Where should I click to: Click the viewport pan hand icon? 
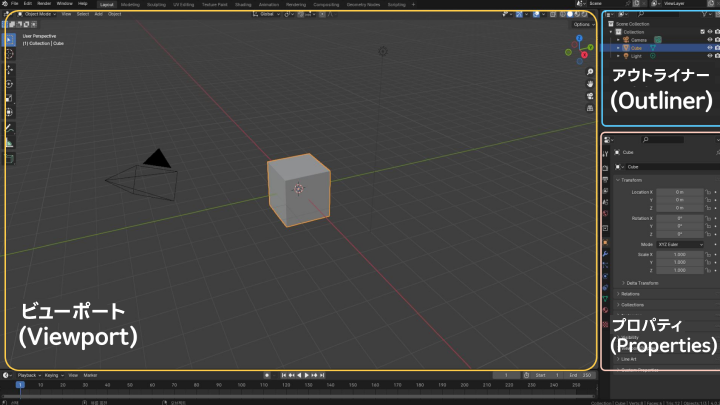click(x=590, y=84)
